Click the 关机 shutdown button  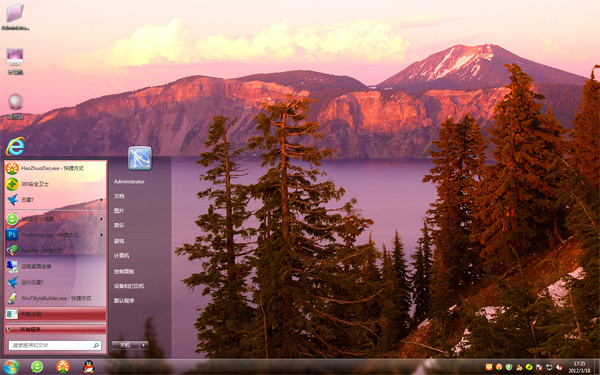click(x=125, y=345)
